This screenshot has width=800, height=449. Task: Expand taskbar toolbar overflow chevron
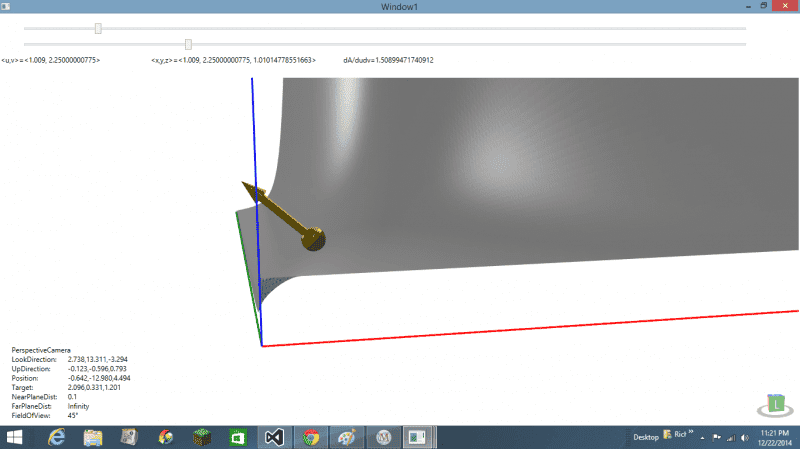point(690,432)
